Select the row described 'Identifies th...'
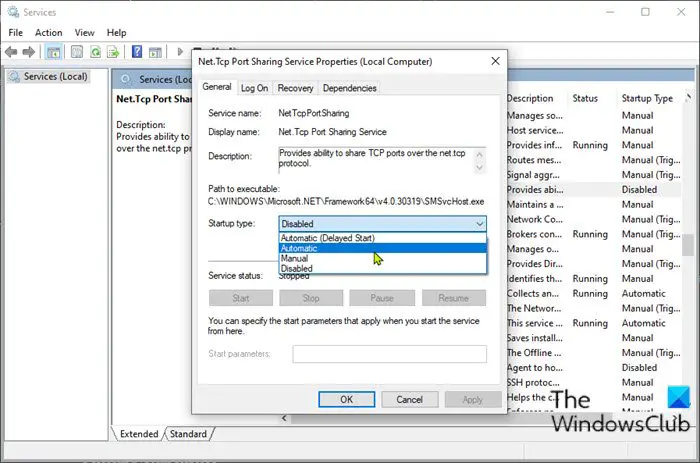The height and width of the screenshot is (463, 700). coord(594,279)
